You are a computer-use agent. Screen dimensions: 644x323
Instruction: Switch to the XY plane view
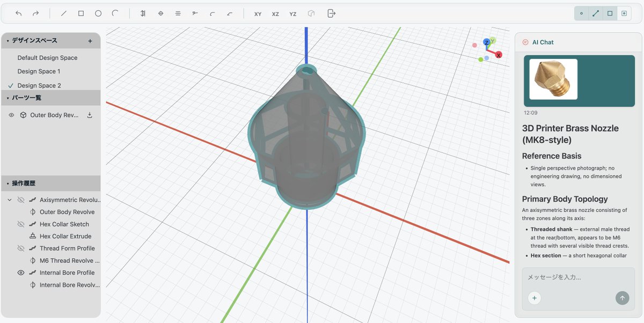258,14
